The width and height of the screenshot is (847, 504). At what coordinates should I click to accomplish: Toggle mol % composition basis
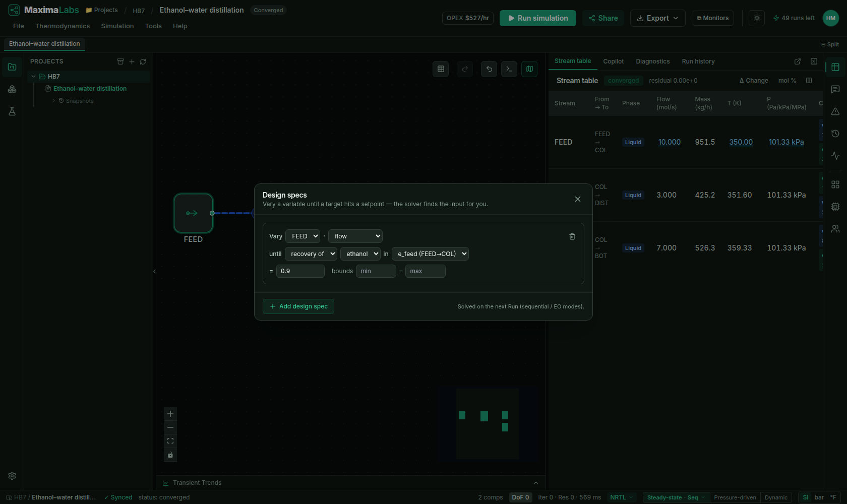click(x=787, y=81)
